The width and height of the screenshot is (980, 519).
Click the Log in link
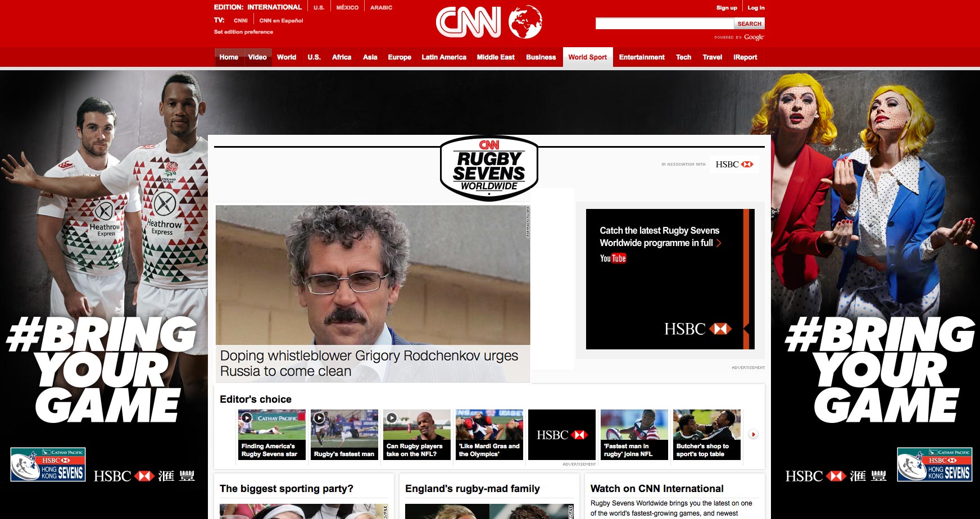(756, 8)
